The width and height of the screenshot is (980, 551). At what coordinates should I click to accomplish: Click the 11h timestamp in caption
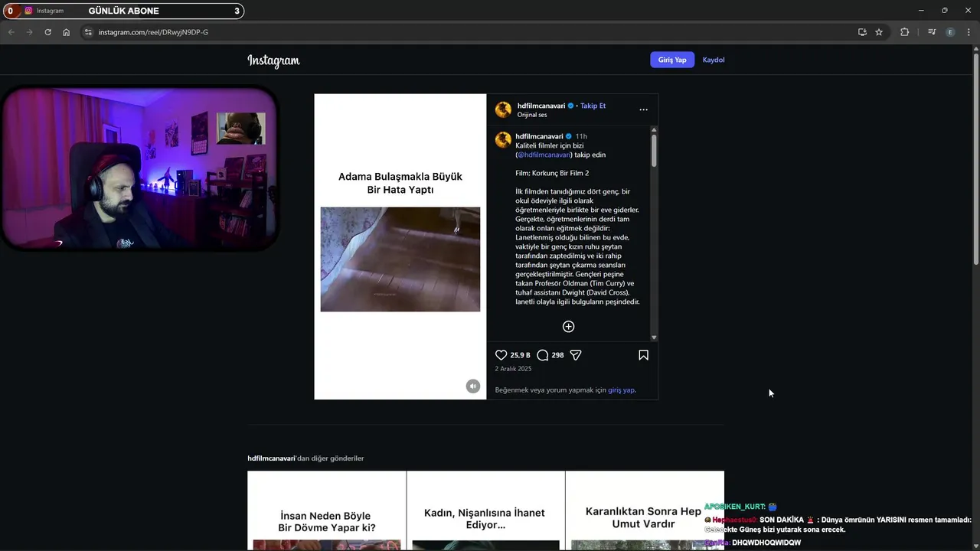(581, 136)
